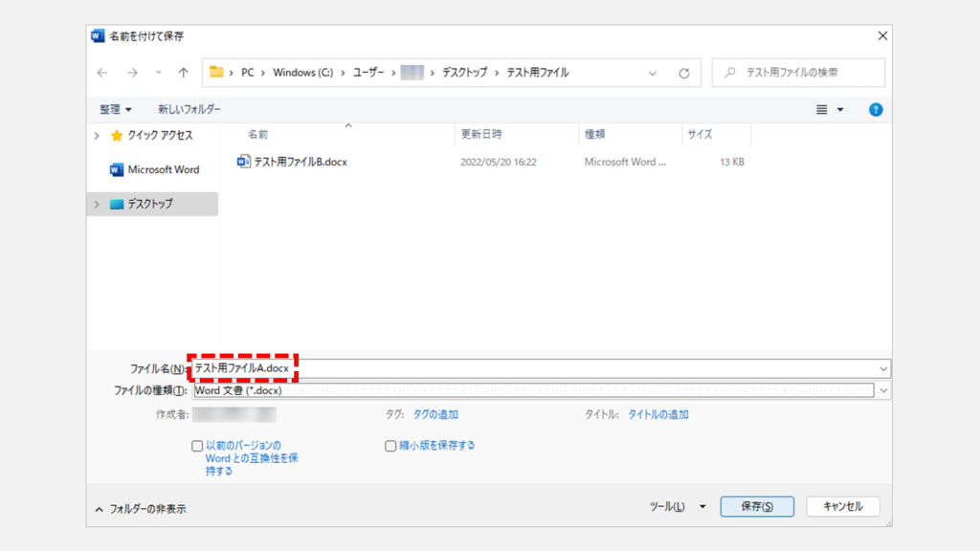Click file type dropdown arrow

pos(883,390)
